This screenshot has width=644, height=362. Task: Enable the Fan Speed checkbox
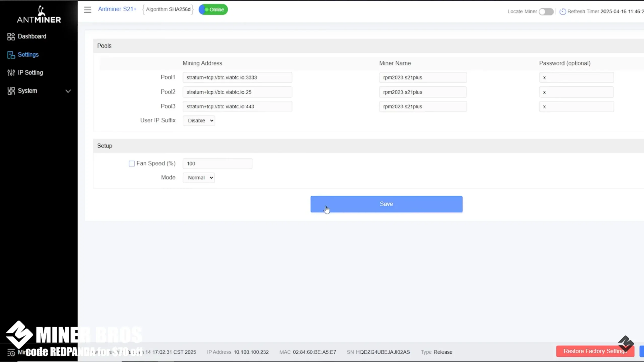click(132, 164)
